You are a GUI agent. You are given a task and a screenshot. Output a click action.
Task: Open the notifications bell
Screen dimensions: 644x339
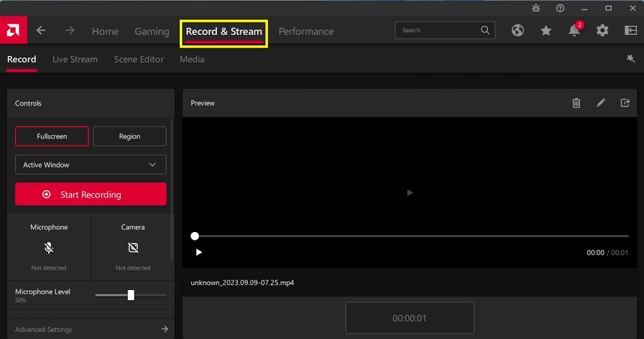574,30
